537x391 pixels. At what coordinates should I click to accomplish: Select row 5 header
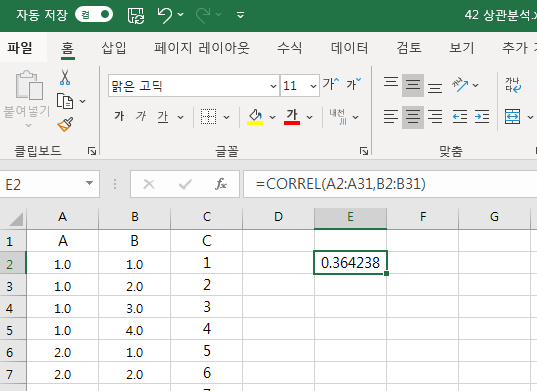click(13, 330)
